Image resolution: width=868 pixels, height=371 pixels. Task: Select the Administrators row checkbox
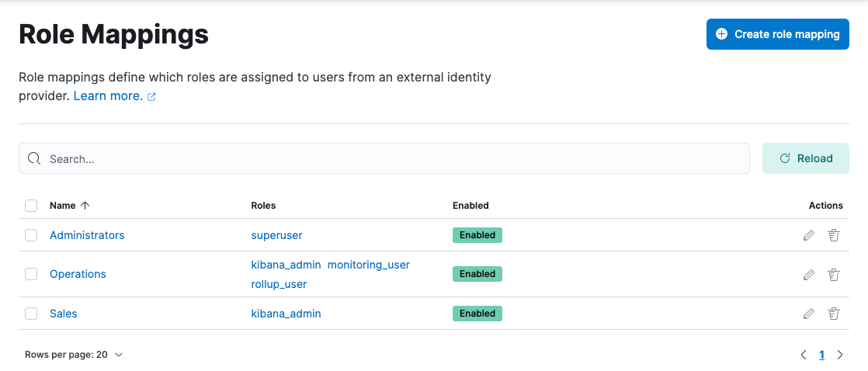coord(31,235)
